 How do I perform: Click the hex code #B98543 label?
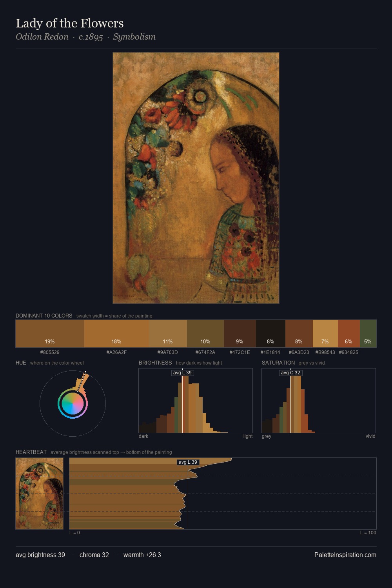325,352
